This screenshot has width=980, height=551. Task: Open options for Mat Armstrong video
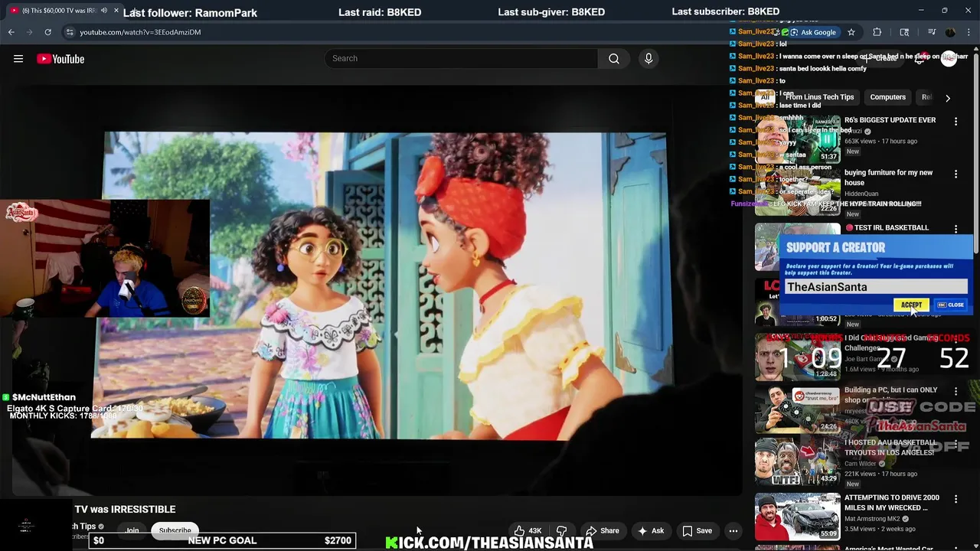(x=955, y=499)
